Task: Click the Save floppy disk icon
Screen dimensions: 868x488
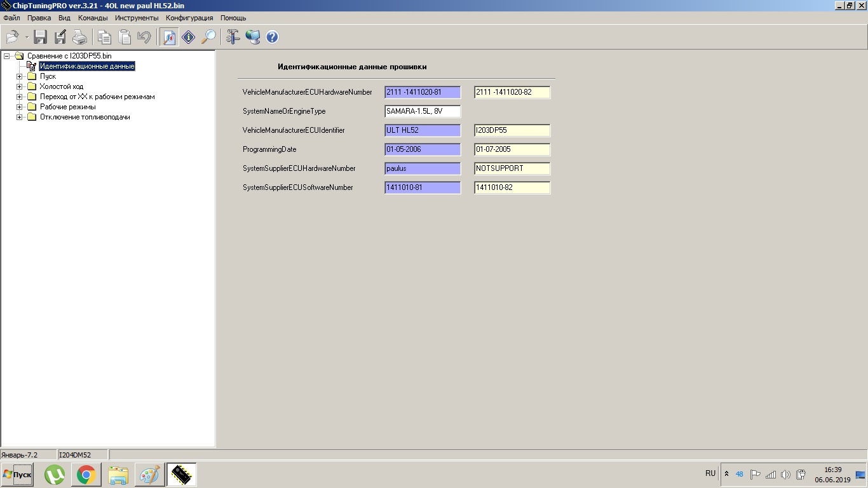Action: (40, 37)
